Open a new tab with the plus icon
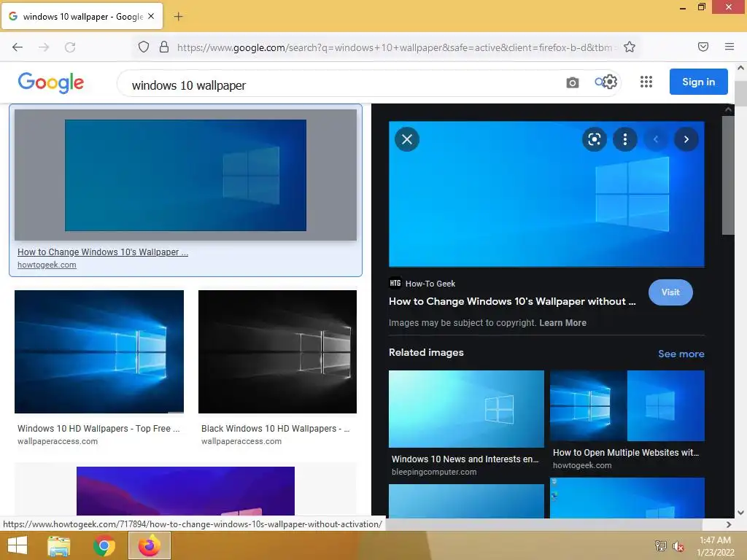Screen dimensions: 747x560 pos(178,17)
